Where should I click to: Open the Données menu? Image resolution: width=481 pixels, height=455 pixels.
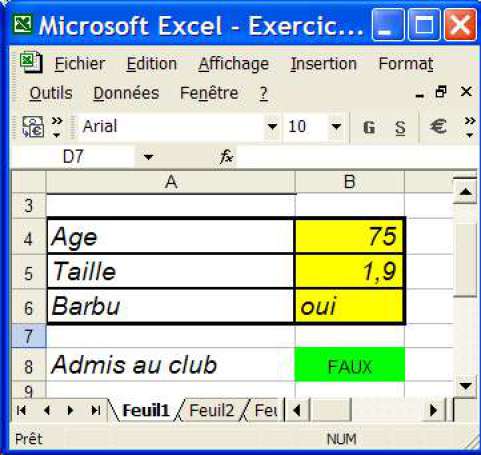pyautogui.click(x=126, y=93)
